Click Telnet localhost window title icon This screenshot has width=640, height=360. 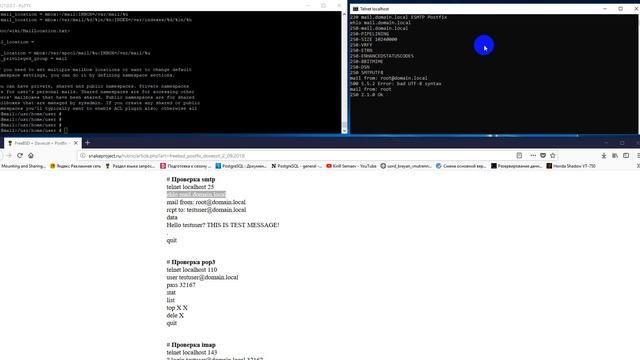[355, 9]
